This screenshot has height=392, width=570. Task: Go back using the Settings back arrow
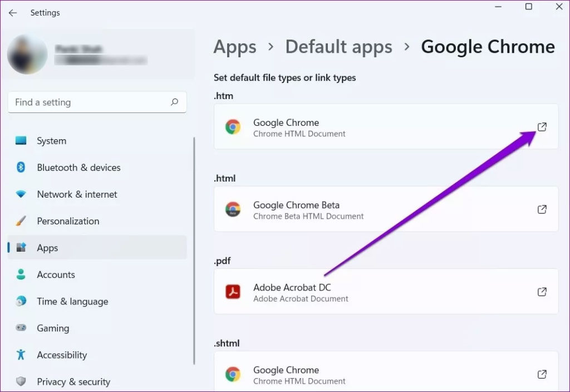click(x=13, y=13)
